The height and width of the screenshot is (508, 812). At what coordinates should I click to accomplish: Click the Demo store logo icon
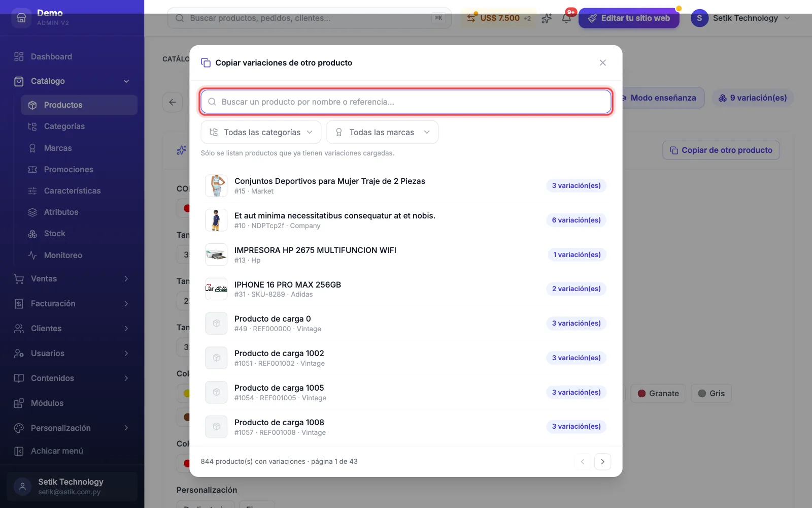[x=21, y=18]
